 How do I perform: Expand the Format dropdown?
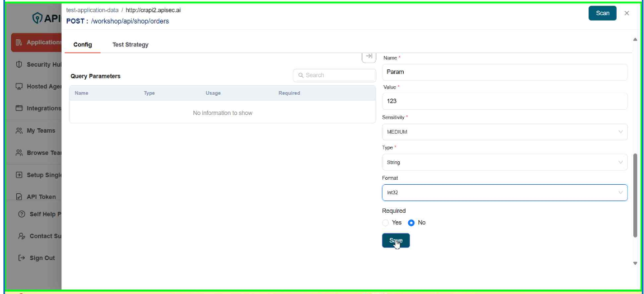pyautogui.click(x=504, y=193)
